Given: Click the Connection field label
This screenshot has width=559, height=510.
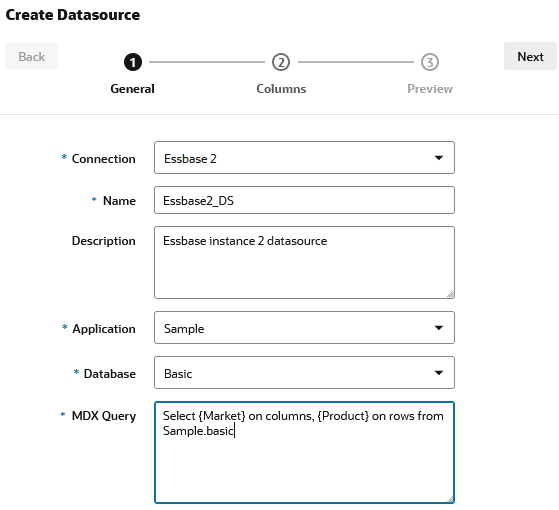Looking at the screenshot, I should pyautogui.click(x=103, y=159).
